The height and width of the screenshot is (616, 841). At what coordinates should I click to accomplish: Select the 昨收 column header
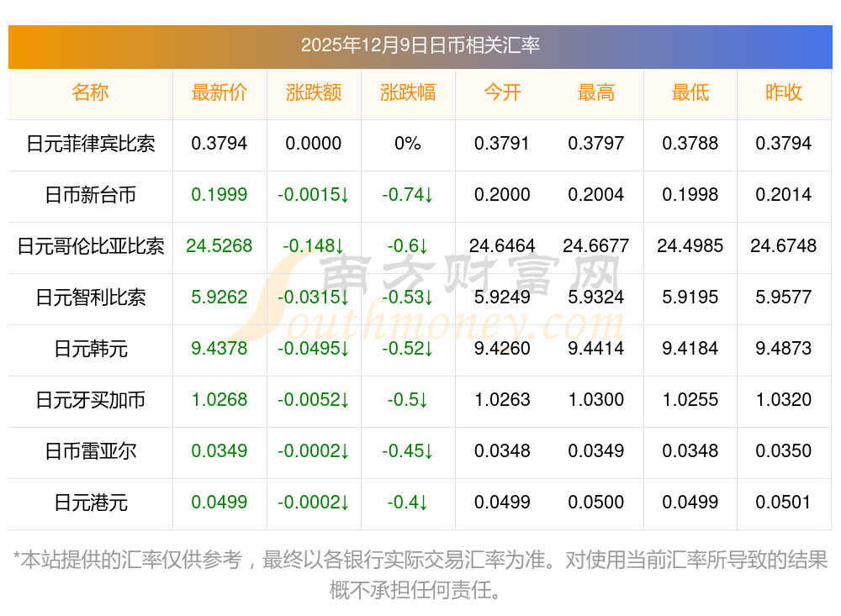[x=784, y=92]
